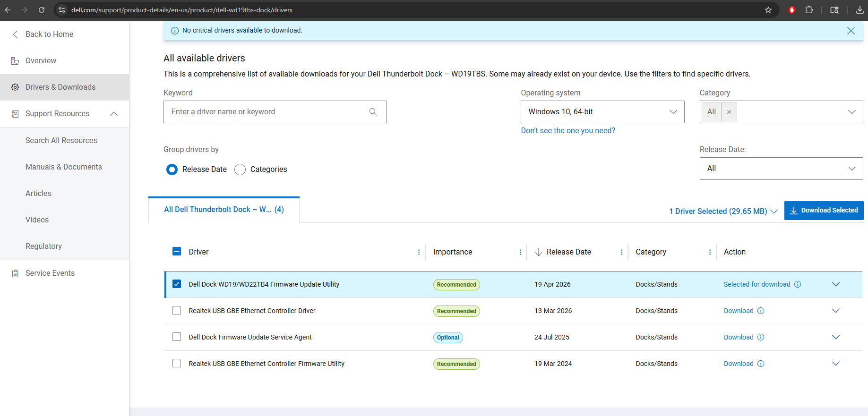The width and height of the screenshot is (868, 416).
Task: Toggle the select-all Driver header checkbox
Action: (177, 251)
